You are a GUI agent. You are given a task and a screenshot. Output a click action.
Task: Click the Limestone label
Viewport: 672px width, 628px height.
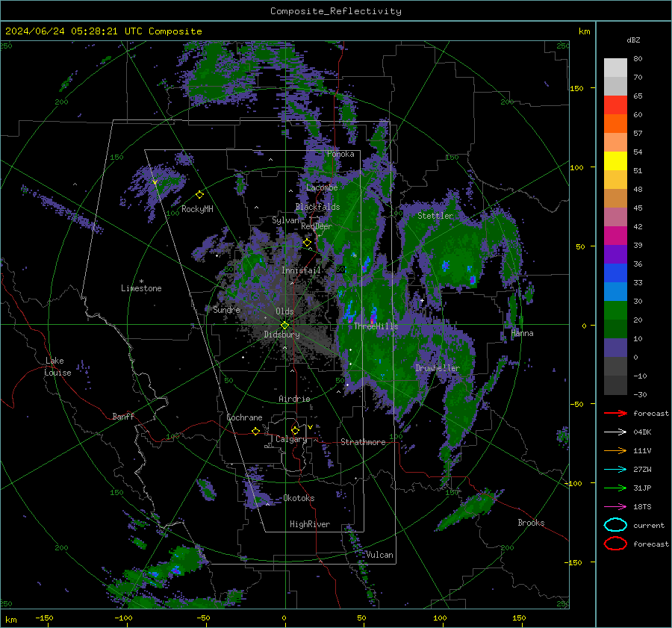tap(141, 288)
